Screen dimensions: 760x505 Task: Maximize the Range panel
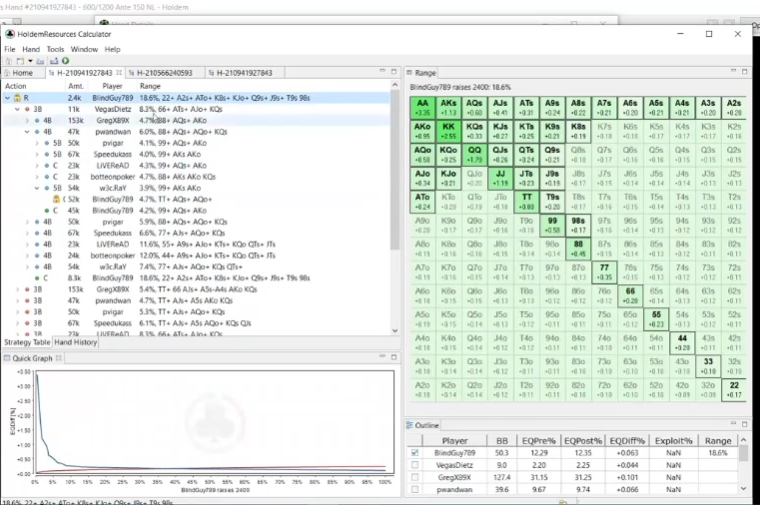(744, 71)
